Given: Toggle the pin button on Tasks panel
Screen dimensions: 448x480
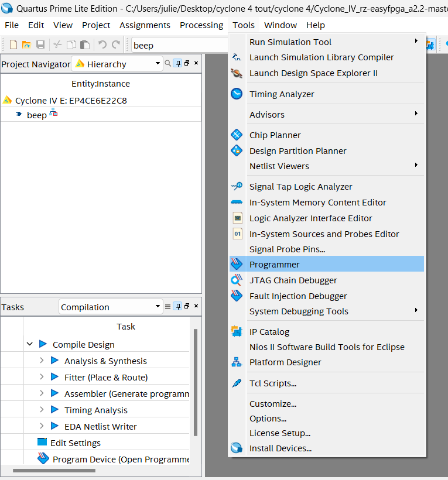Looking at the screenshot, I should [x=177, y=306].
